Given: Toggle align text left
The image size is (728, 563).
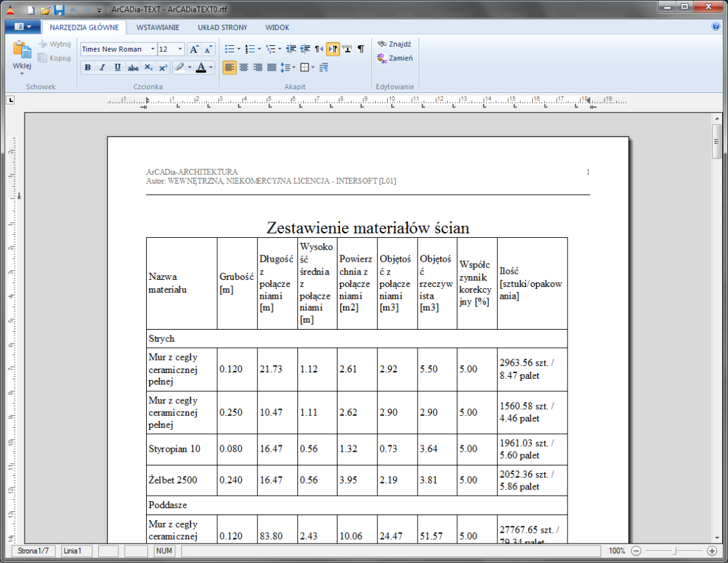Looking at the screenshot, I should 230,68.
